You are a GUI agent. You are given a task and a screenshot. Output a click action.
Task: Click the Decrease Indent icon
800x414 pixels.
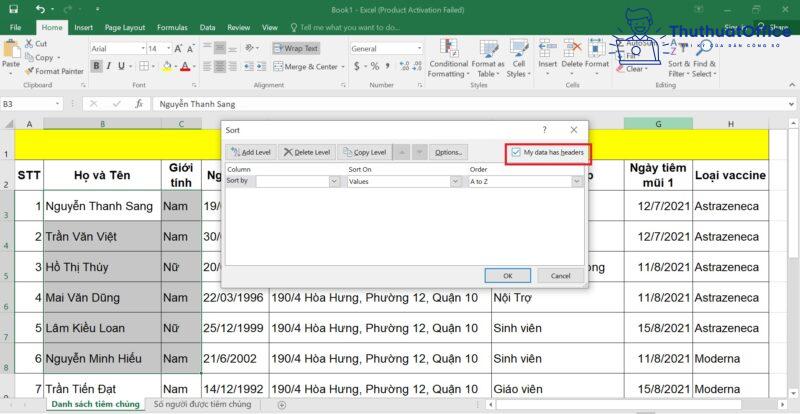point(249,66)
